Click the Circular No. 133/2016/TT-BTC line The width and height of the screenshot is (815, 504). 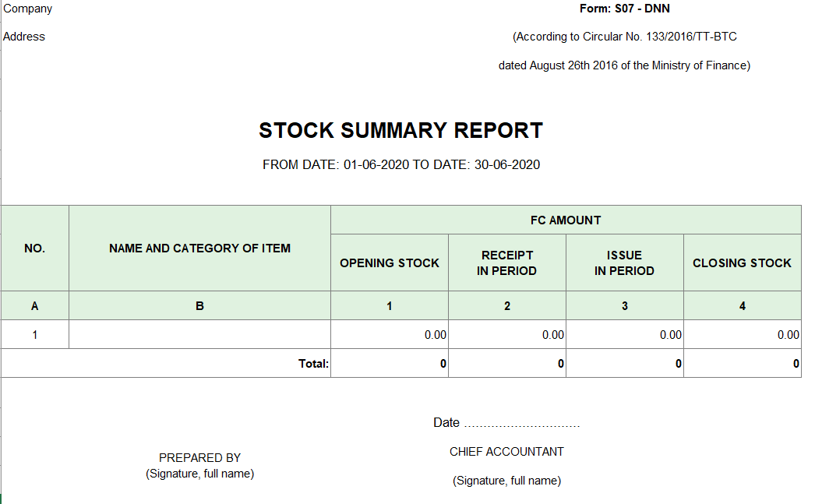pyautogui.click(x=624, y=37)
